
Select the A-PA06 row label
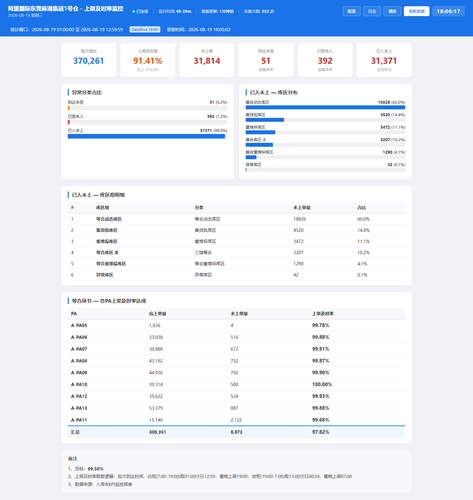pyautogui.click(x=79, y=337)
